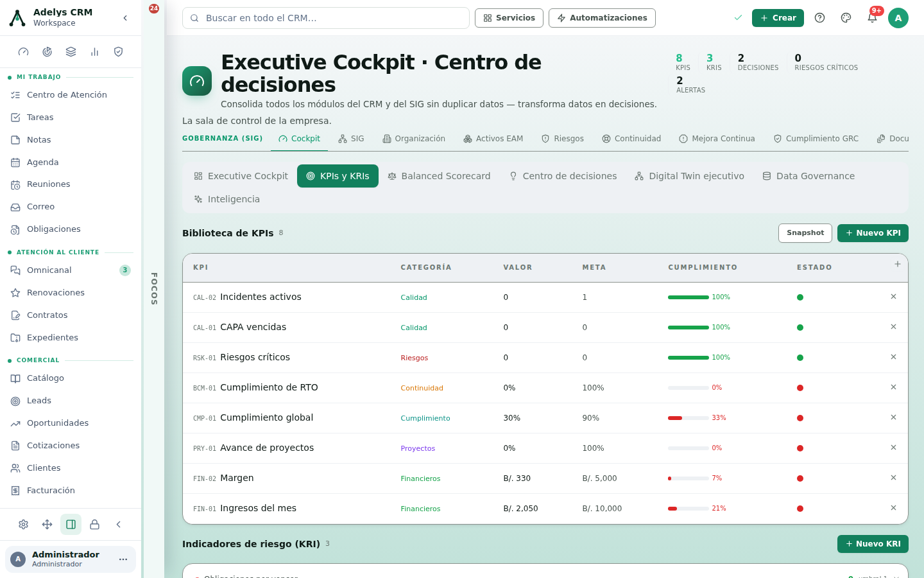Image resolution: width=924 pixels, height=578 pixels.
Task: Select the Balanced Scorecard subtab
Action: (439, 176)
